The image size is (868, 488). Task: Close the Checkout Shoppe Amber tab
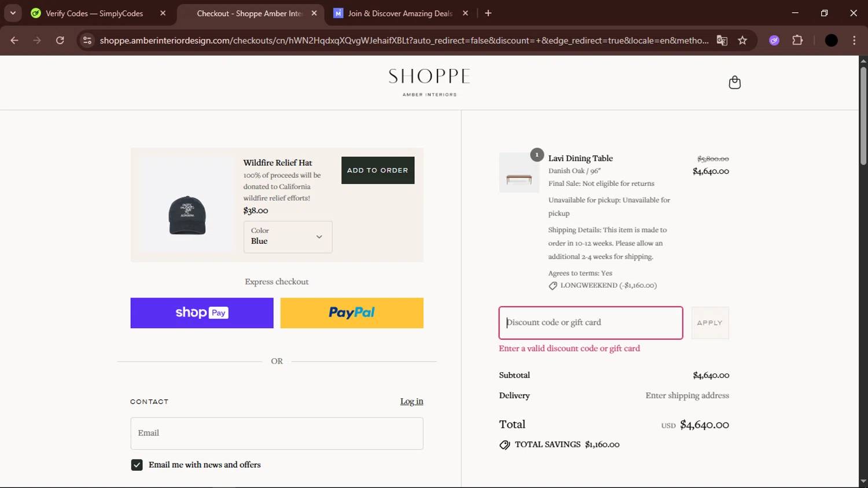314,13
